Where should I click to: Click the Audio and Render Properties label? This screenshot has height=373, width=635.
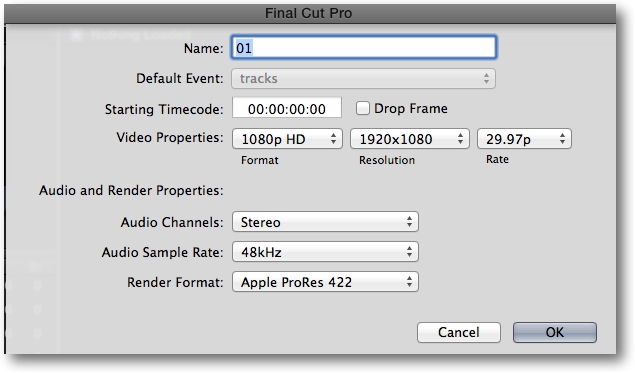pyautogui.click(x=131, y=190)
